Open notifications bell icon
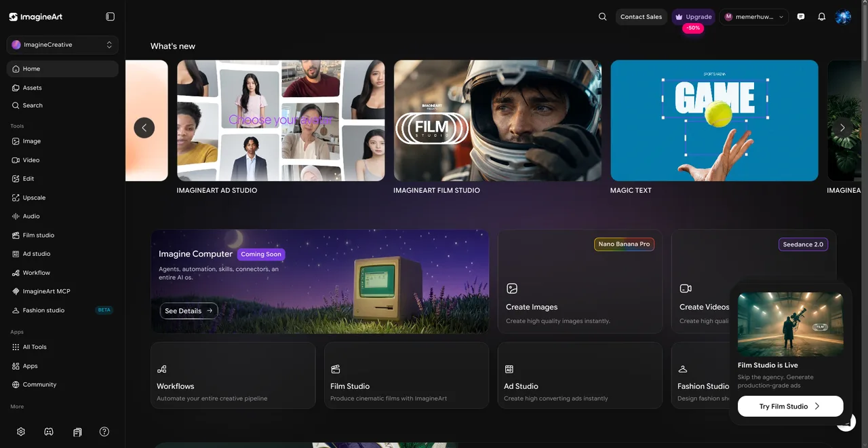Screen dimensions: 868x448 822,17
